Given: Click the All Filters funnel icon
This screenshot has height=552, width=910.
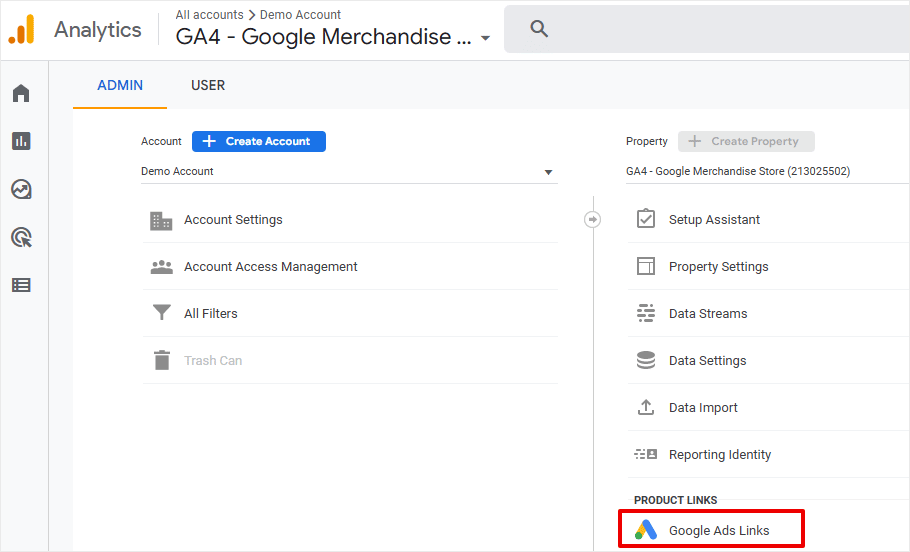Looking at the screenshot, I should point(161,313).
